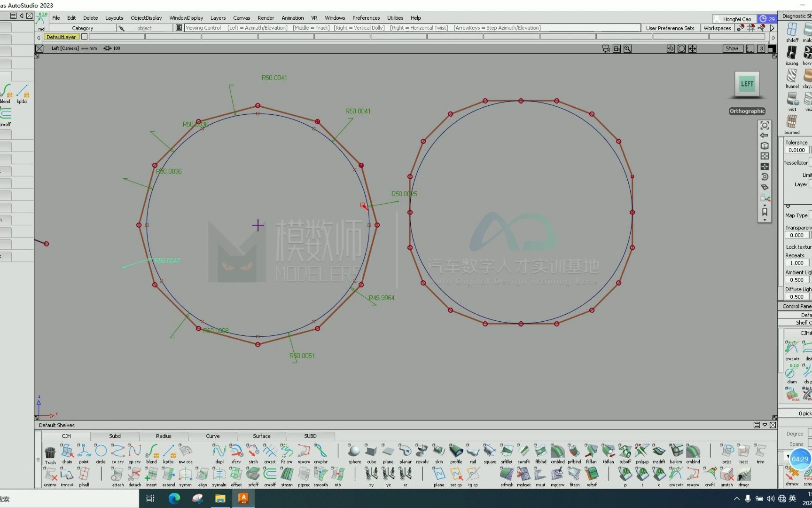Create a sphere primitive from the shelf
This screenshot has width=812, height=508.
354,454
